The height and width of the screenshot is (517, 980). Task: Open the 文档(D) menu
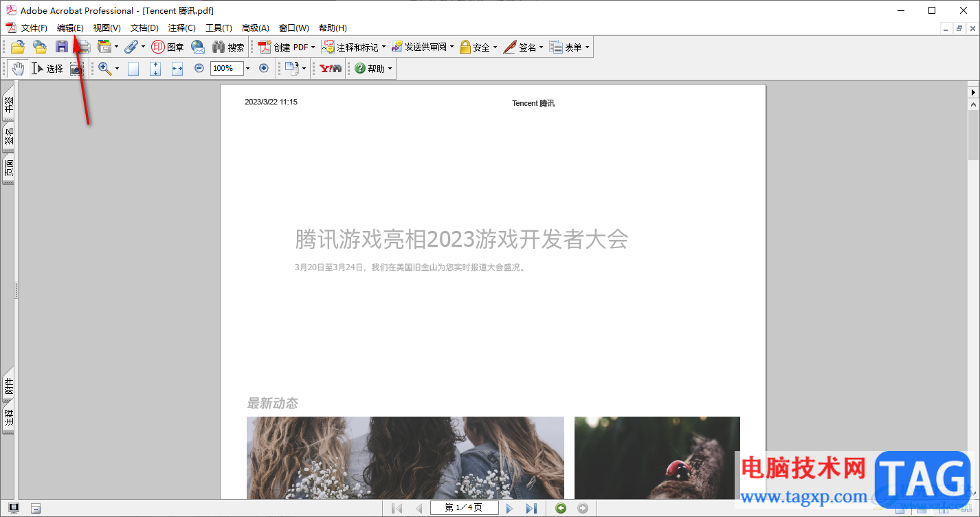[144, 28]
